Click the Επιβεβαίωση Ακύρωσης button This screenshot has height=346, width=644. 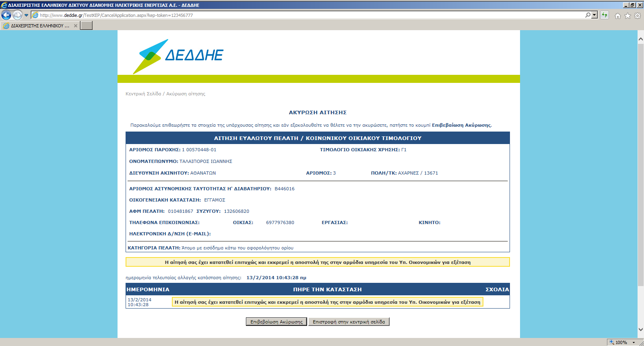(277, 322)
